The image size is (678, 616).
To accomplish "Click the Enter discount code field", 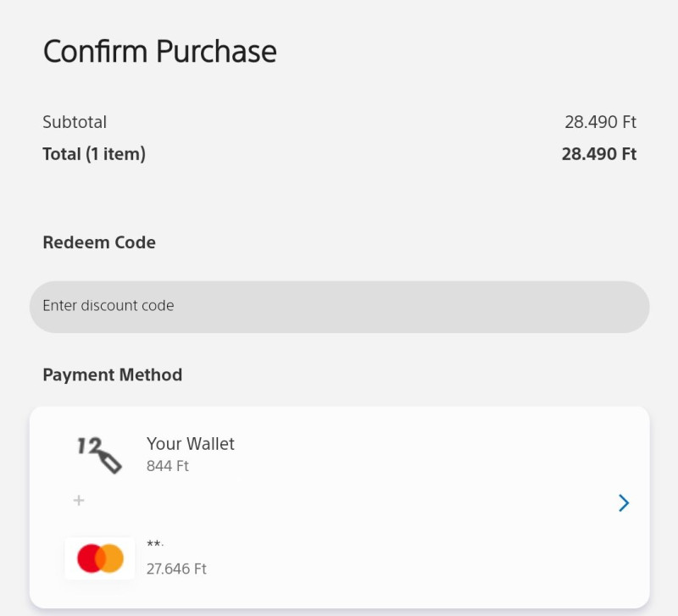I will tap(339, 306).
